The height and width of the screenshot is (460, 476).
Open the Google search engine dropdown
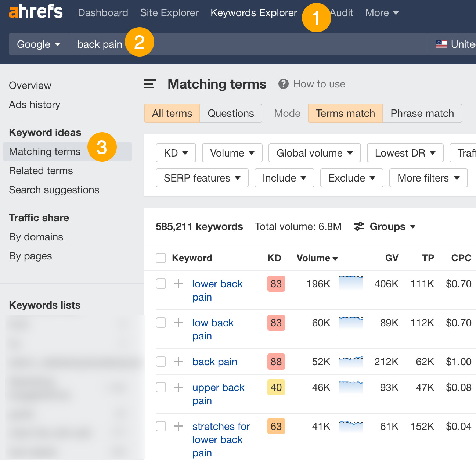[x=38, y=44]
